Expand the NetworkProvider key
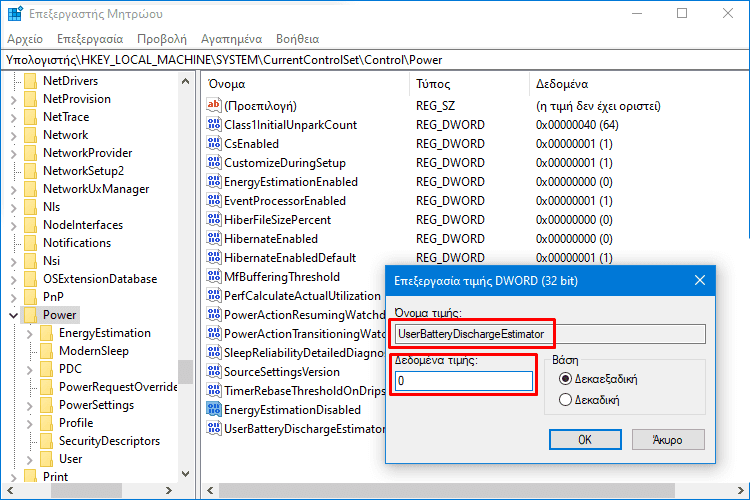 [13, 154]
